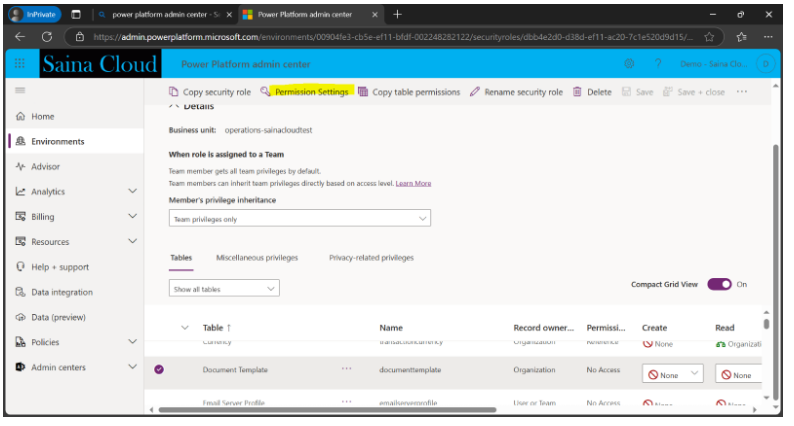Close the Power Platform admin center tab
794x426 pixels.
tap(375, 15)
